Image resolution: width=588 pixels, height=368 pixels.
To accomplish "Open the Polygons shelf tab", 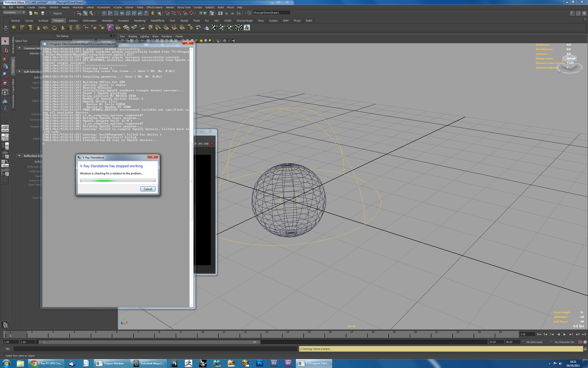I will tap(58, 21).
